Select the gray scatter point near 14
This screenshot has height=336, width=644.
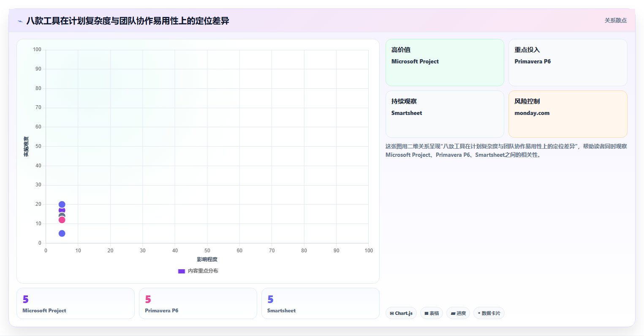click(x=62, y=216)
